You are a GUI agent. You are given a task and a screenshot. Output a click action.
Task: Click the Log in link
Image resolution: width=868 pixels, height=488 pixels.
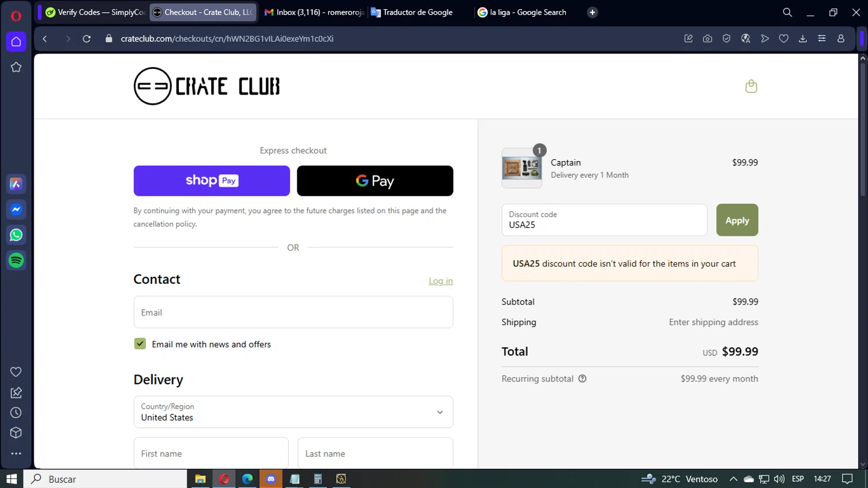point(441,281)
